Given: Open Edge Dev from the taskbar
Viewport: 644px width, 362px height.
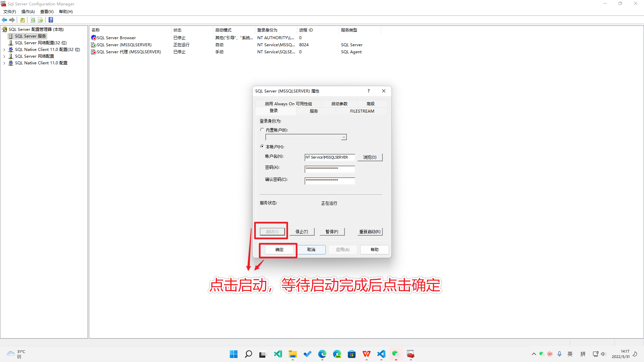Looking at the screenshot, I should [x=337, y=354].
